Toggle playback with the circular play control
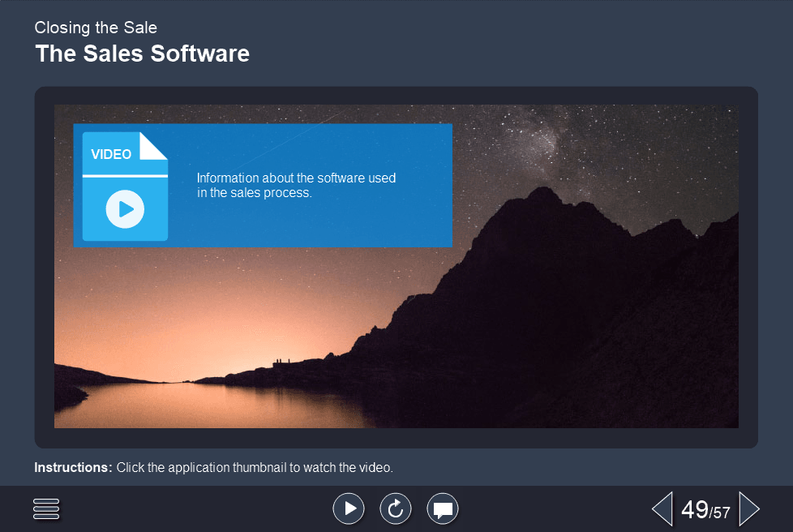Screen dimensions: 793x532 [x=349, y=508]
